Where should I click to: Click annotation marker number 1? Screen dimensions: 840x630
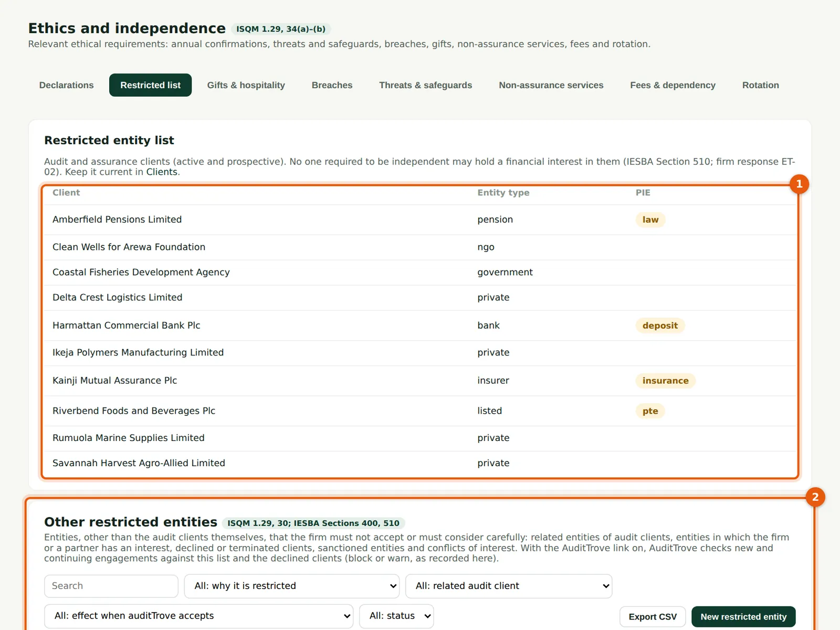tap(799, 184)
